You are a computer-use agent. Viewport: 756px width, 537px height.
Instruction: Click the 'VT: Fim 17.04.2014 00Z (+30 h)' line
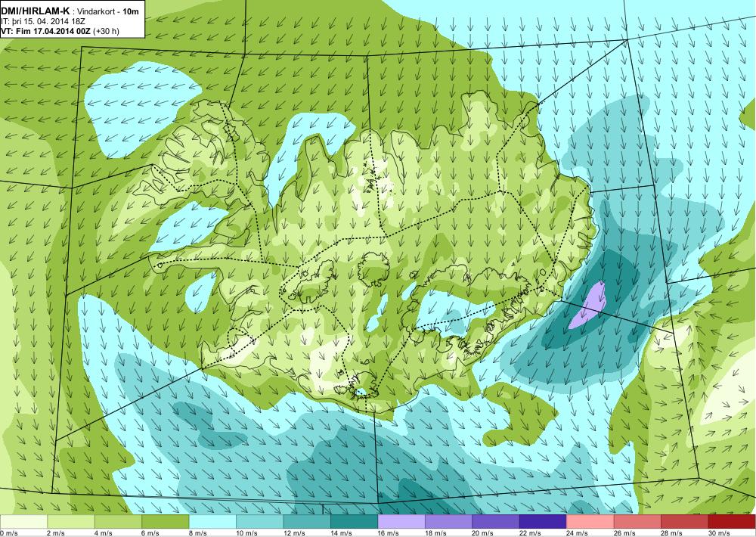click(x=60, y=31)
